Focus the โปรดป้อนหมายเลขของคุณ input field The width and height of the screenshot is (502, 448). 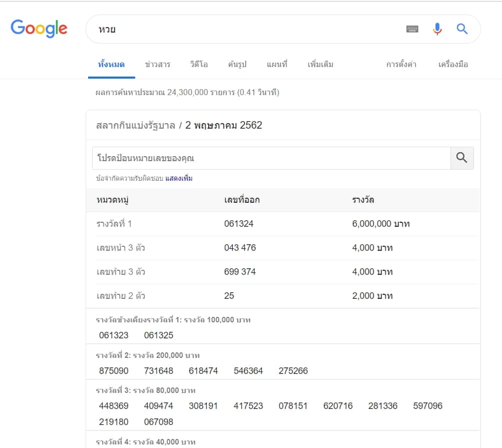(270, 158)
